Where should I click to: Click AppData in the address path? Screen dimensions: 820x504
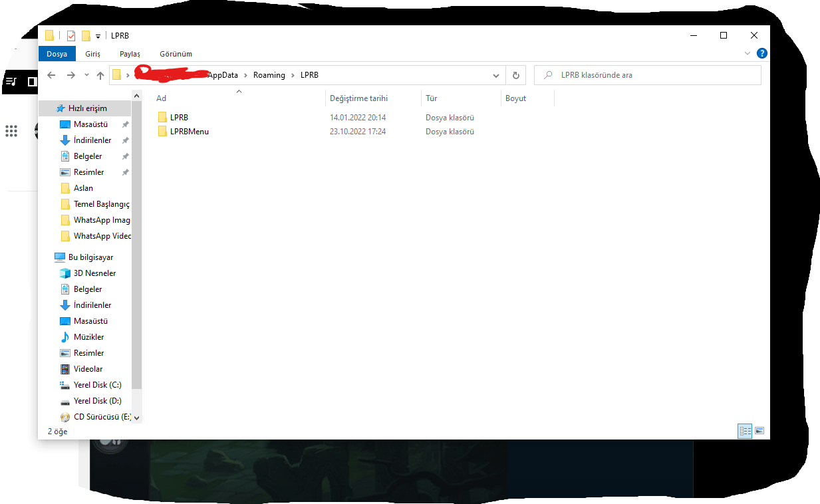(223, 75)
